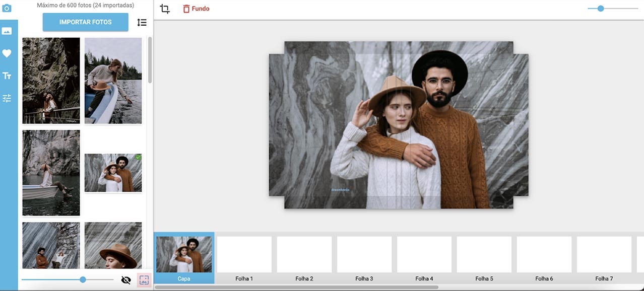
Task: Open the photos panel icon
Action: click(x=7, y=31)
